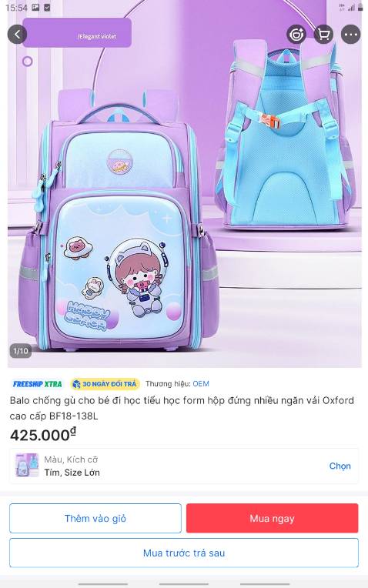
Task: Tap the product title text
Action: tap(182, 408)
